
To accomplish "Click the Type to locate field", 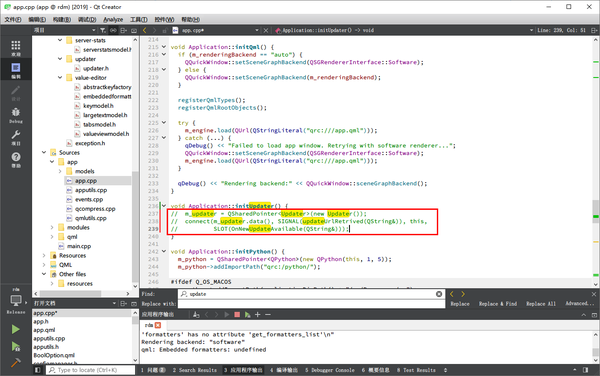I will (91, 370).
